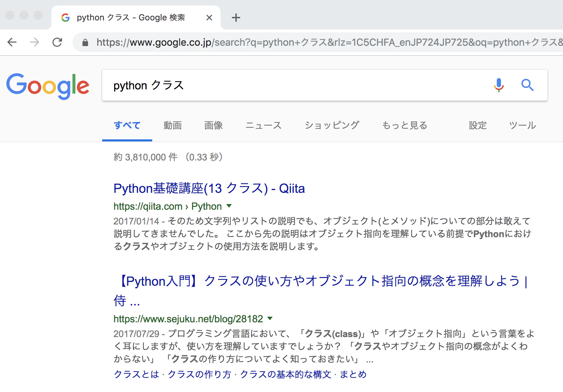Open the 設定 menu
Viewport: 563px width, 392px height.
pyautogui.click(x=477, y=125)
